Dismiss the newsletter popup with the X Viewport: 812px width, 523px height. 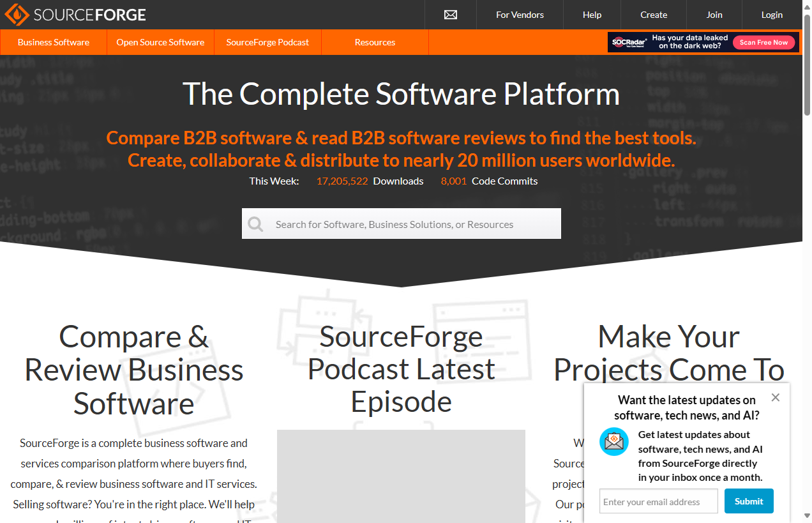click(x=775, y=397)
